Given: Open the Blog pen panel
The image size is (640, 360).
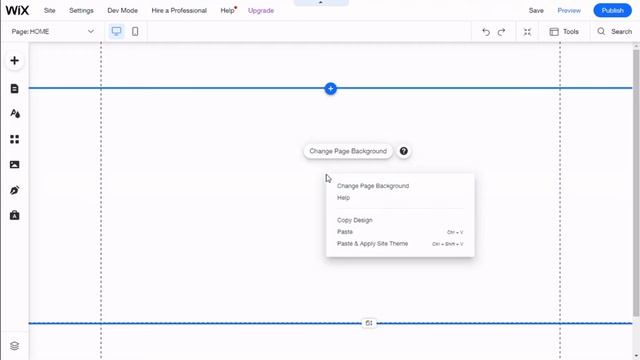Looking at the screenshot, I should pyautogui.click(x=15, y=190).
